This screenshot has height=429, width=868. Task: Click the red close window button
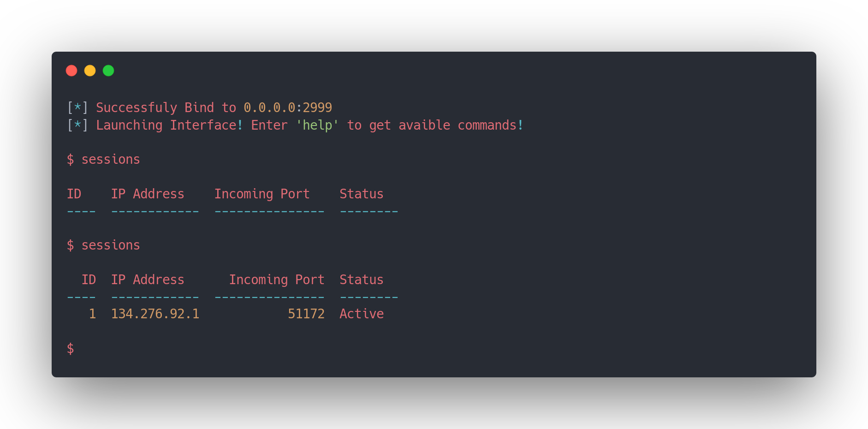click(x=71, y=71)
